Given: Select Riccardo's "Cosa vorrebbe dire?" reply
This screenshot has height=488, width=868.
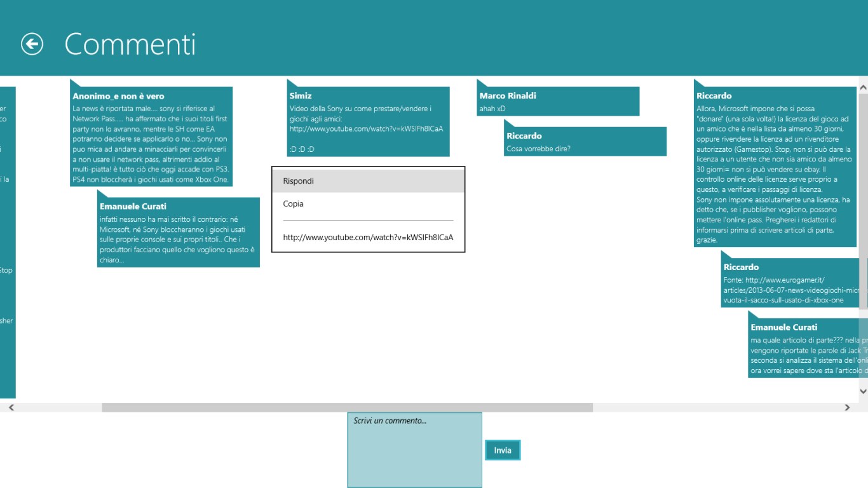Looking at the screenshot, I should click(x=585, y=142).
